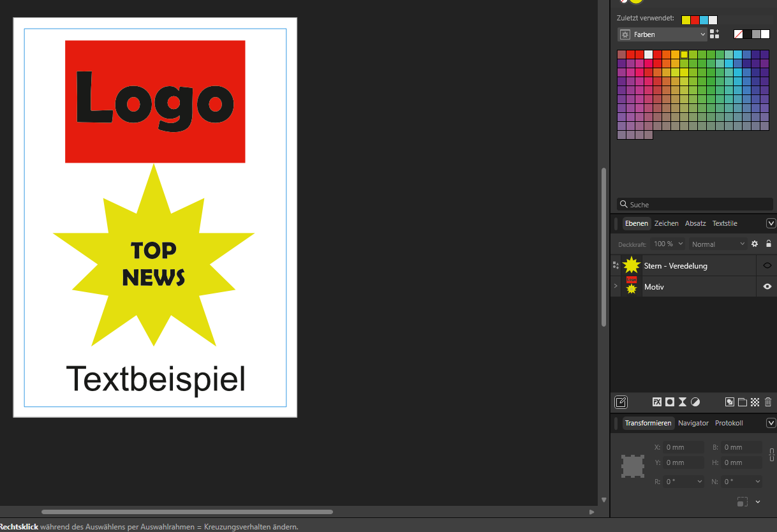Pick the light blue recently used swatch
Viewport: 777px width, 532px height.
pos(704,20)
